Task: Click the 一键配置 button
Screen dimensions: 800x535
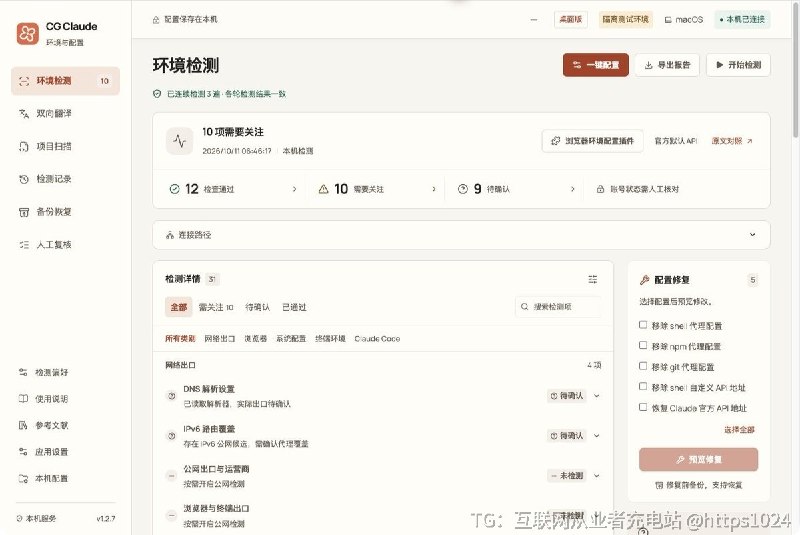Action: tap(595, 65)
